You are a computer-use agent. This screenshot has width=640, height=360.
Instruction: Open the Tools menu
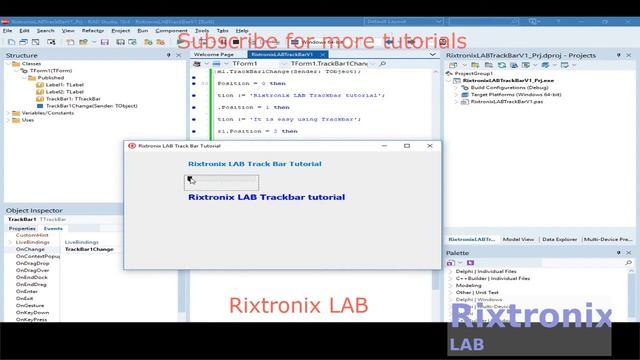[202, 31]
